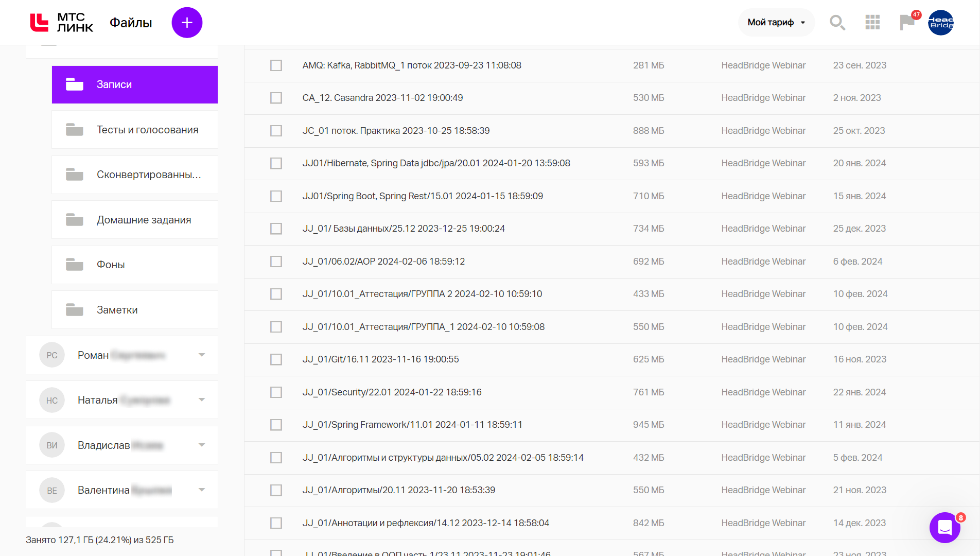Click size 888 МБ cell
Image resolution: width=980 pixels, height=556 pixels.
click(649, 131)
